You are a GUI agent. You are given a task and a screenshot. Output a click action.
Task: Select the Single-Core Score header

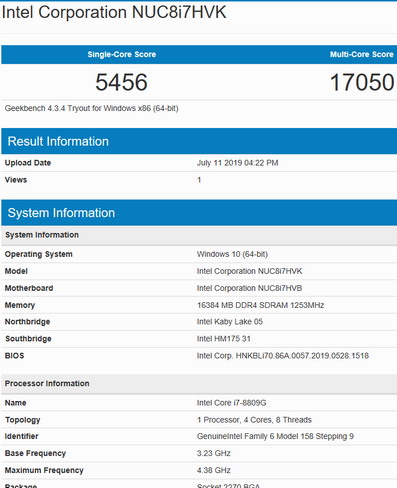click(x=122, y=54)
